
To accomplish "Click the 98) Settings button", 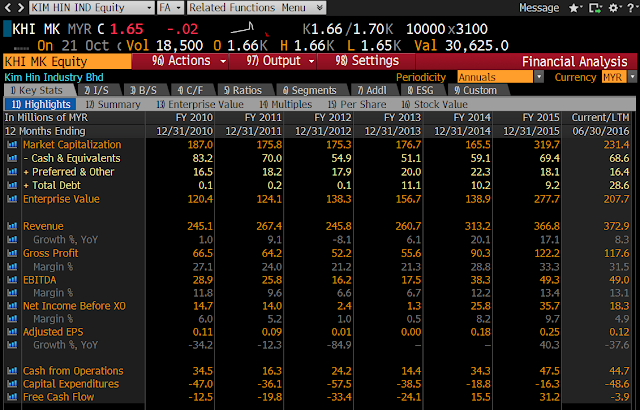I will (x=366, y=61).
